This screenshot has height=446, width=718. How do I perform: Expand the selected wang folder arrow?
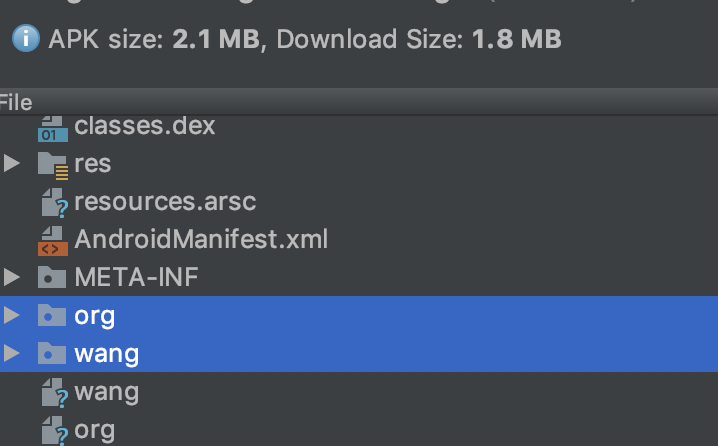pos(11,353)
